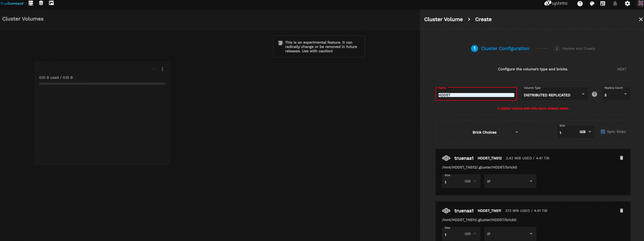The image size is (644, 241).
Task: Click the HDD5T_TNS11 brick Size field
Action: 452,235
